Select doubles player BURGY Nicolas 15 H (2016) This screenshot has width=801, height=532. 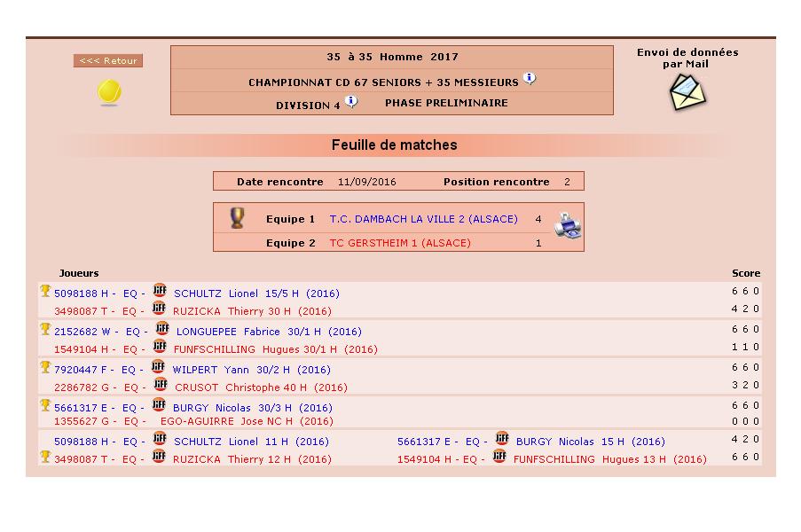point(591,442)
